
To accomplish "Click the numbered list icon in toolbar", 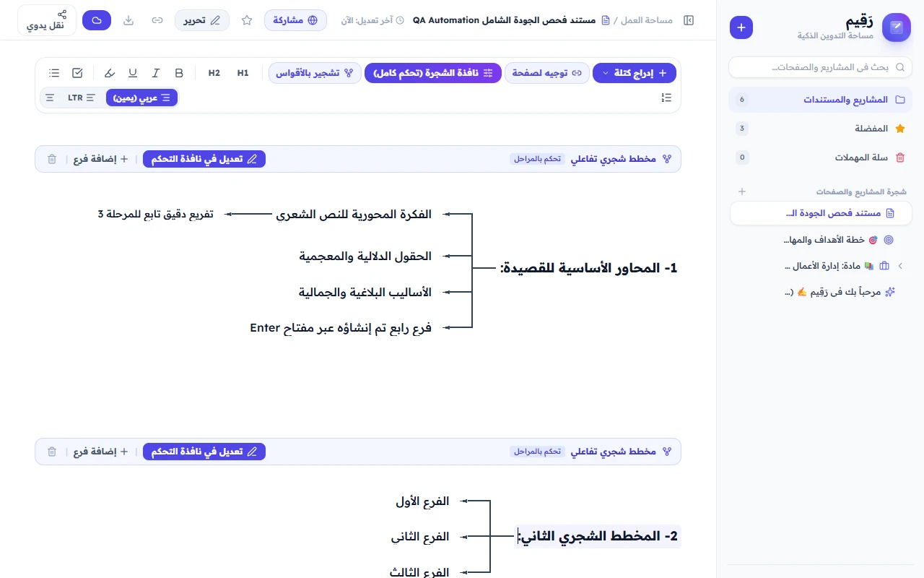I will (x=666, y=98).
